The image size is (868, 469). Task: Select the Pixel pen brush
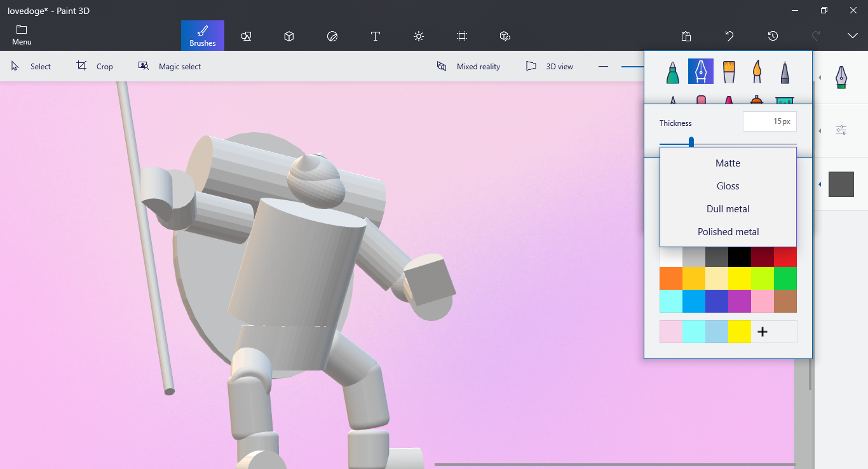pos(785,72)
